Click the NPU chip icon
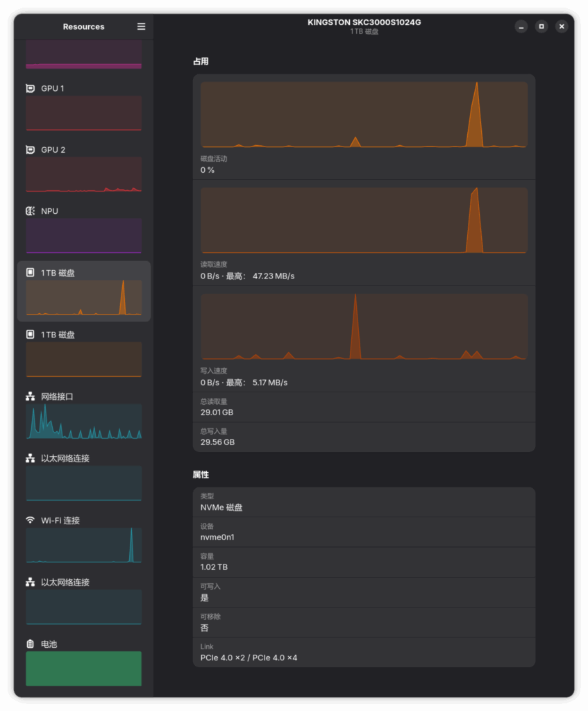Image resolution: width=588 pixels, height=711 pixels. coord(30,211)
